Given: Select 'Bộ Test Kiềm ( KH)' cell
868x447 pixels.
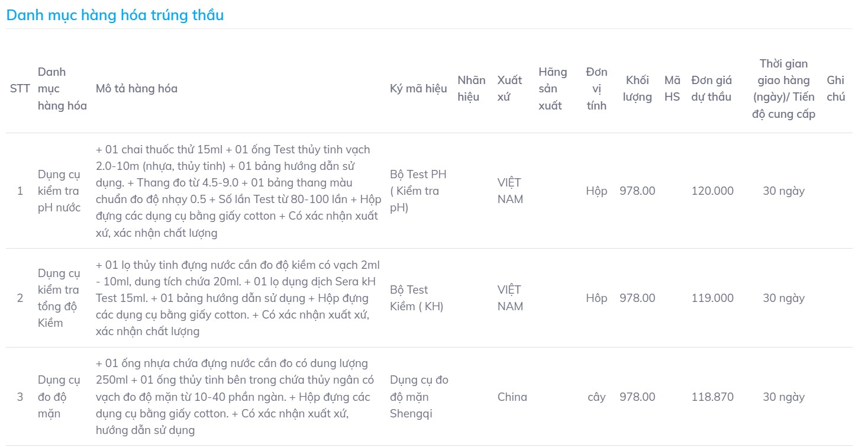Looking at the screenshot, I should (x=417, y=298).
